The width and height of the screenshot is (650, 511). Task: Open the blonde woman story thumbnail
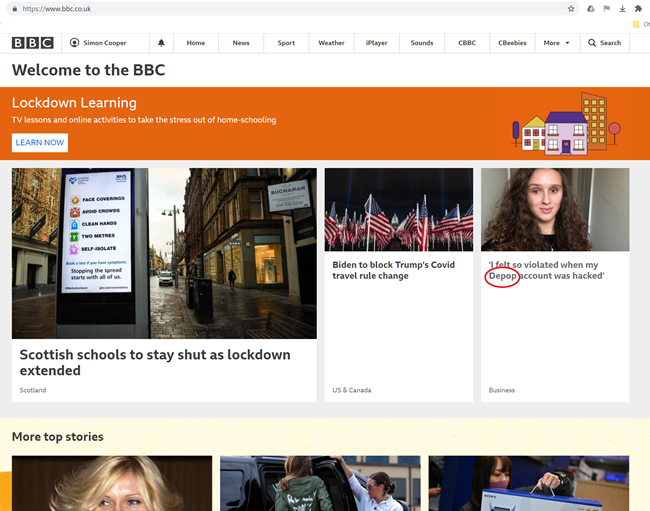(112, 483)
